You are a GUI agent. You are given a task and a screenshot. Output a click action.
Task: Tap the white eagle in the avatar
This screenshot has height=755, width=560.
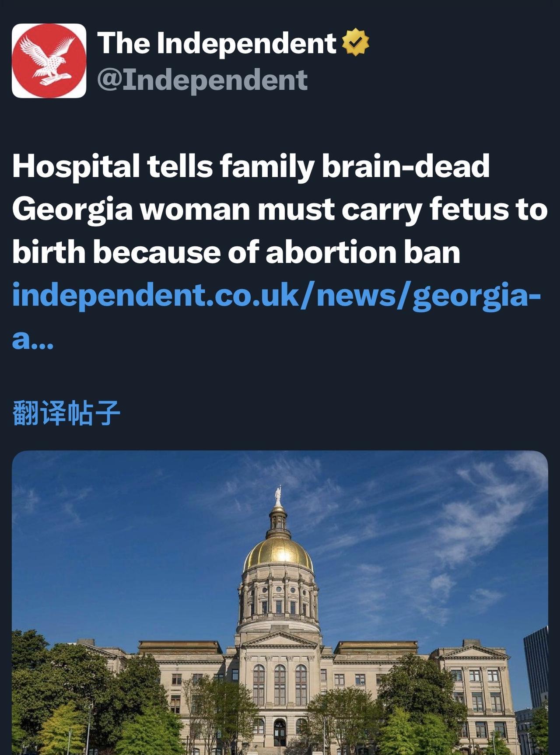[46, 59]
